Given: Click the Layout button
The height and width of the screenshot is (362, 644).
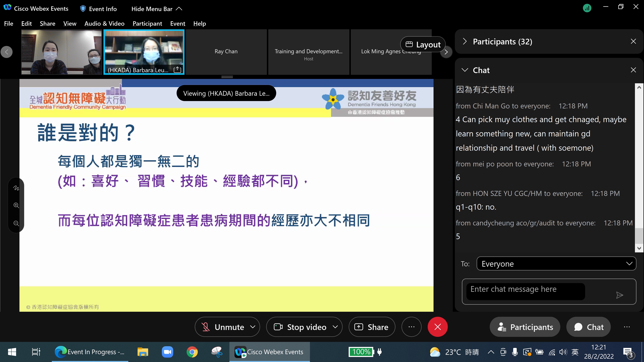Looking at the screenshot, I should coord(423,44).
